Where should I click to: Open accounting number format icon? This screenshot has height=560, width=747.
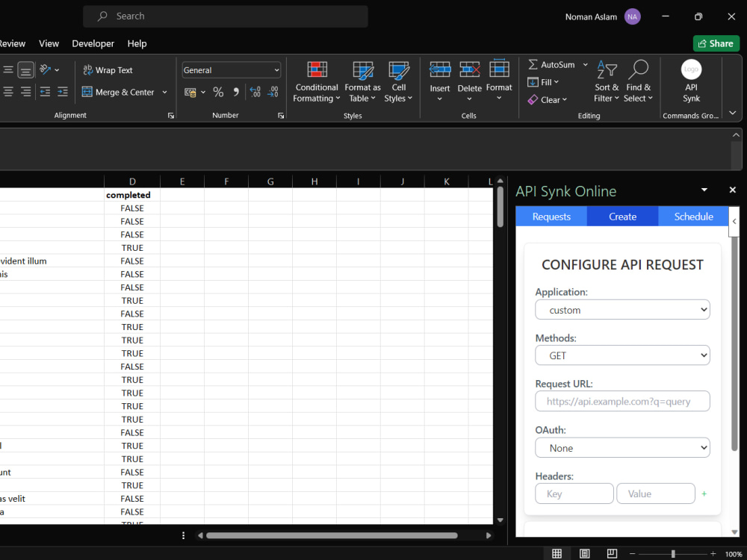pos(190,92)
